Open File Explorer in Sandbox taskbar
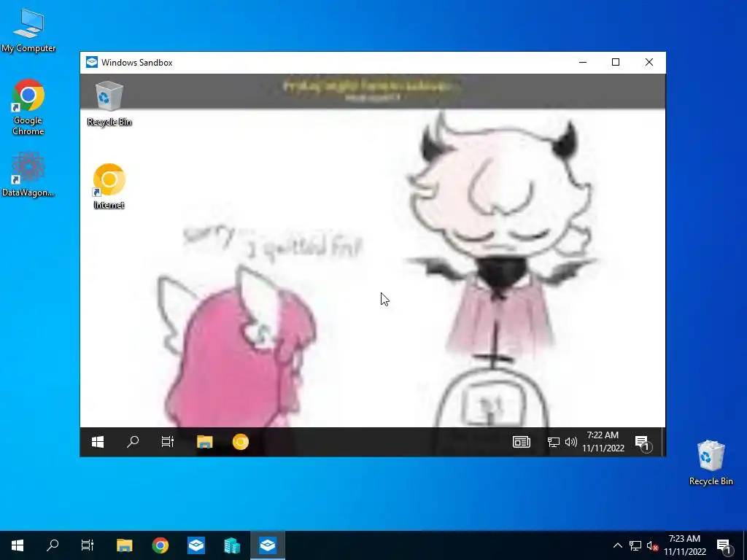747x560 pixels. click(204, 442)
